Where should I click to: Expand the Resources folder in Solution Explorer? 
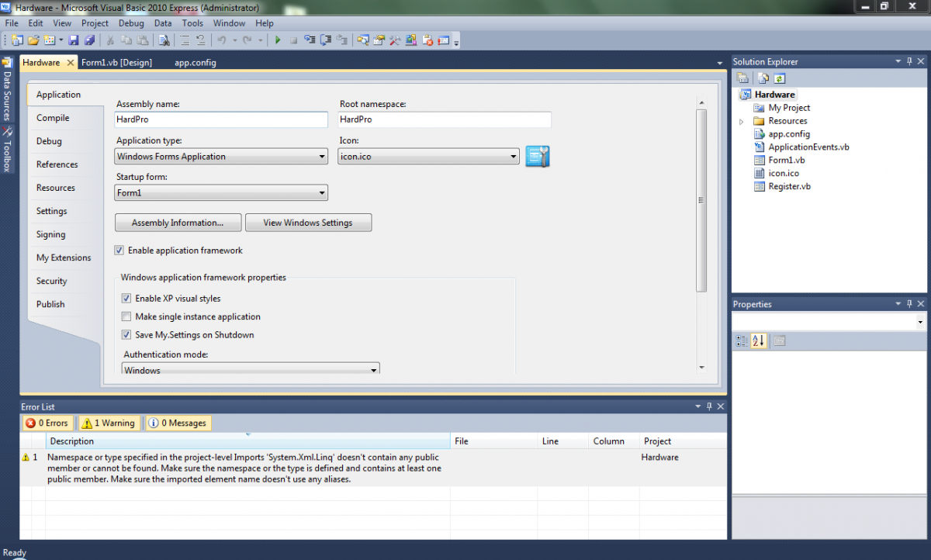pyautogui.click(x=742, y=122)
